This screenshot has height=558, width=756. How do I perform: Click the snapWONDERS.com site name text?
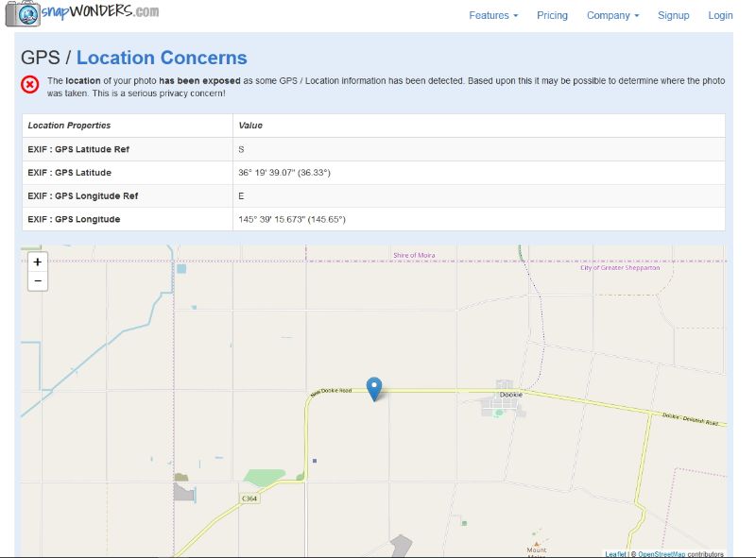100,11
